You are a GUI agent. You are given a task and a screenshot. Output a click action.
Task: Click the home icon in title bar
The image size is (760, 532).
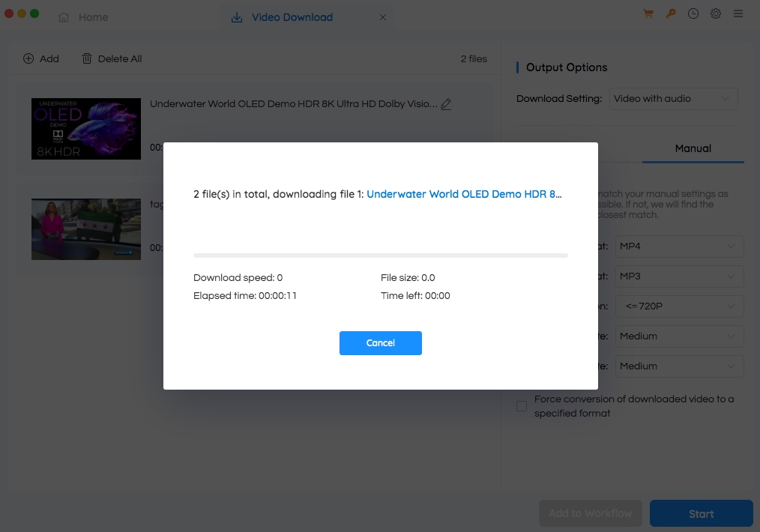(x=64, y=16)
